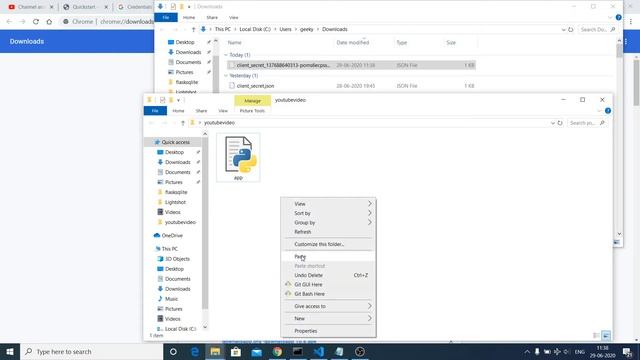The width and height of the screenshot is (640, 360).
Task: Click the Manage contextual tab
Action: 252,100
